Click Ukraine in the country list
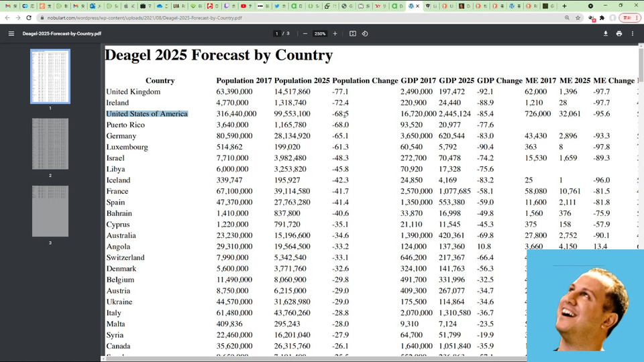This screenshot has height=362, width=644. pyautogui.click(x=119, y=302)
